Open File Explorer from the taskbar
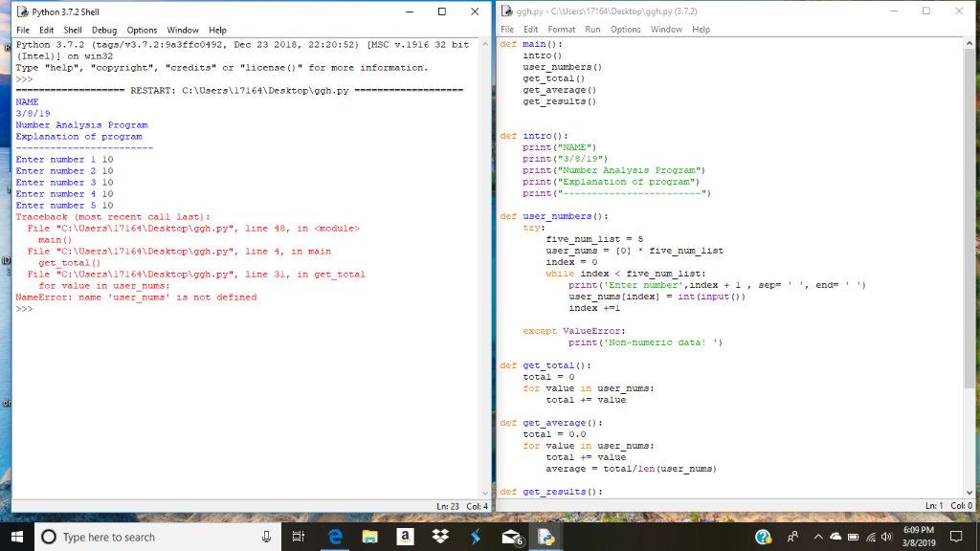Image resolution: width=980 pixels, height=551 pixels. pyautogui.click(x=370, y=536)
